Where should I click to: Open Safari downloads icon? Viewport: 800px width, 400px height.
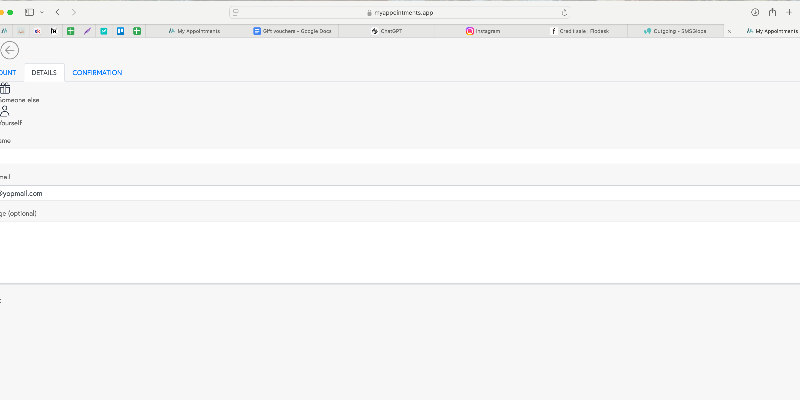[755, 12]
